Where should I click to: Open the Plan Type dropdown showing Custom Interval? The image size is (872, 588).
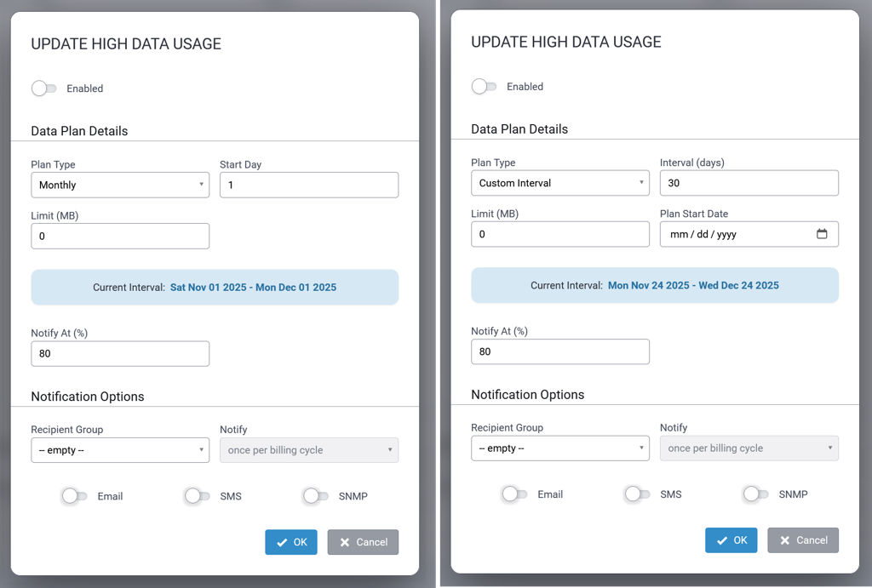point(559,183)
